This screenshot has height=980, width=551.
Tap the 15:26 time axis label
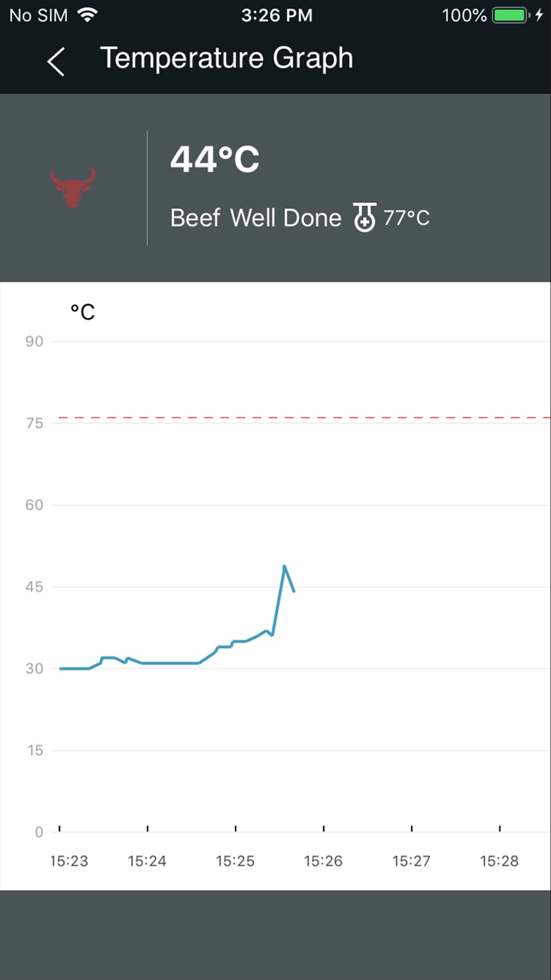click(x=323, y=861)
